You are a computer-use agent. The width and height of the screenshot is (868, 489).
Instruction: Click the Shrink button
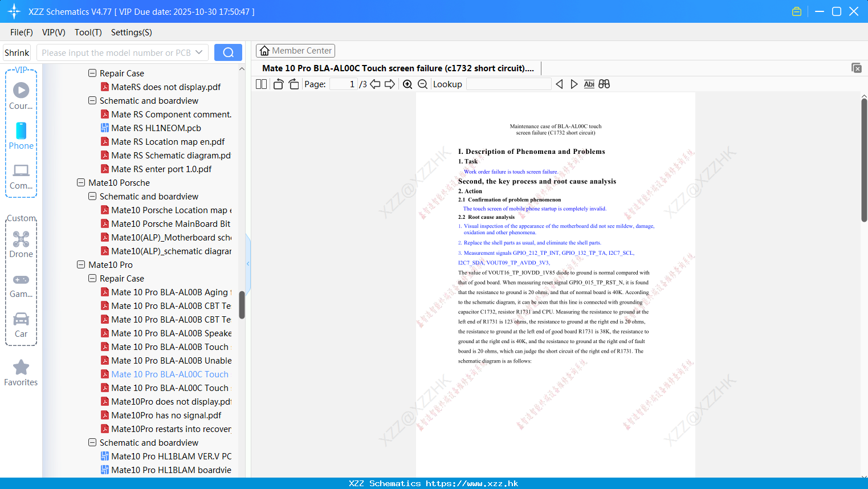[x=17, y=52]
